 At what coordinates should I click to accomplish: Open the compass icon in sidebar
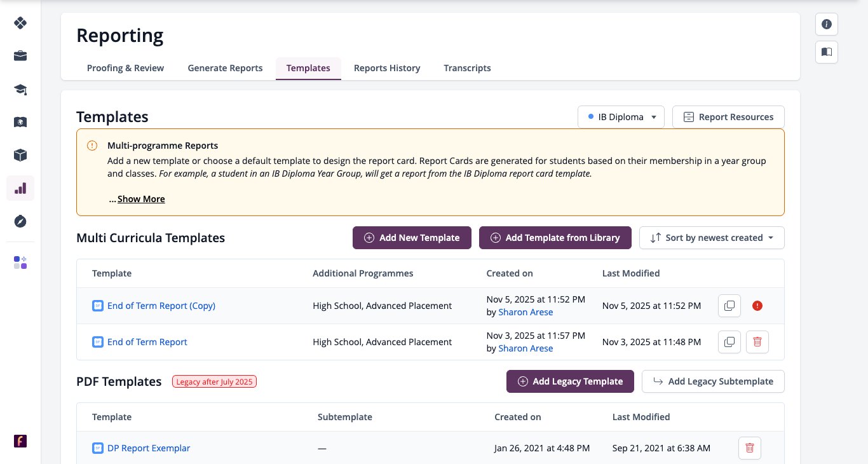coord(20,221)
